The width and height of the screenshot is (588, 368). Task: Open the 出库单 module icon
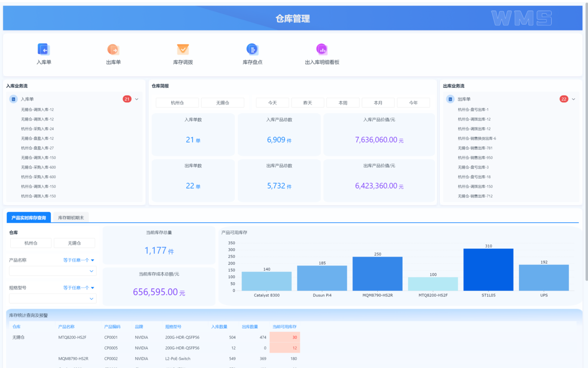pos(113,49)
